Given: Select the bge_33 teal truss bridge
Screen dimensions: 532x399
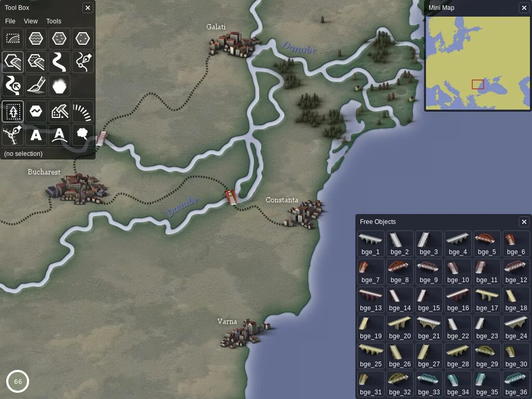Looking at the screenshot, I should click(x=429, y=384).
